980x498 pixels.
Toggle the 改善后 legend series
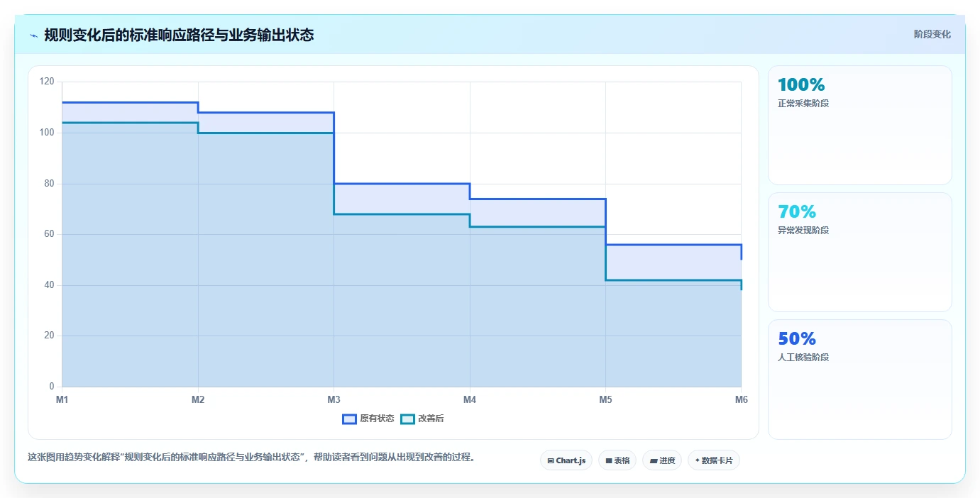coord(423,419)
